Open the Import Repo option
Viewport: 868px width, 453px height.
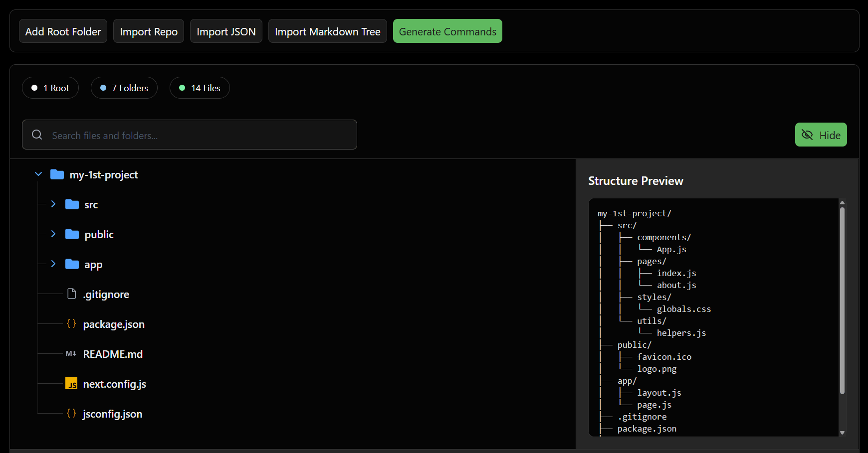click(x=149, y=31)
